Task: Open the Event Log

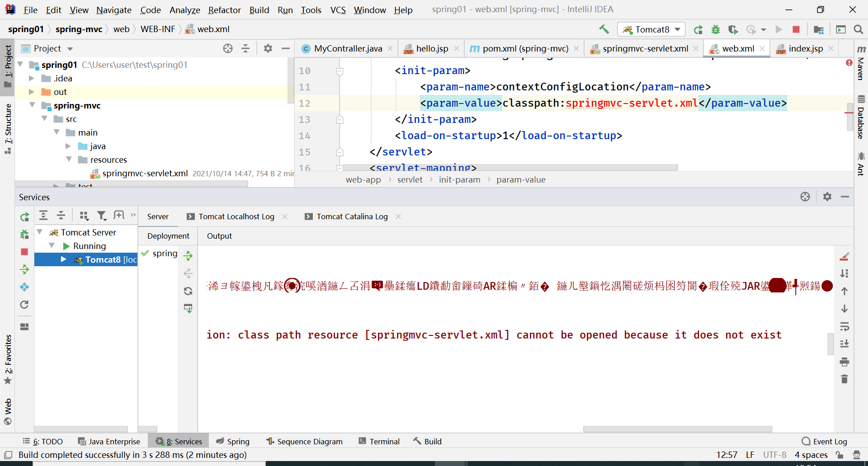Action: (x=825, y=441)
